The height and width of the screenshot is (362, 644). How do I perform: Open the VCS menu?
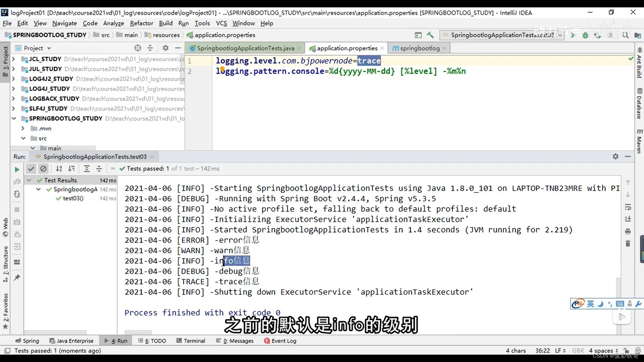click(221, 23)
